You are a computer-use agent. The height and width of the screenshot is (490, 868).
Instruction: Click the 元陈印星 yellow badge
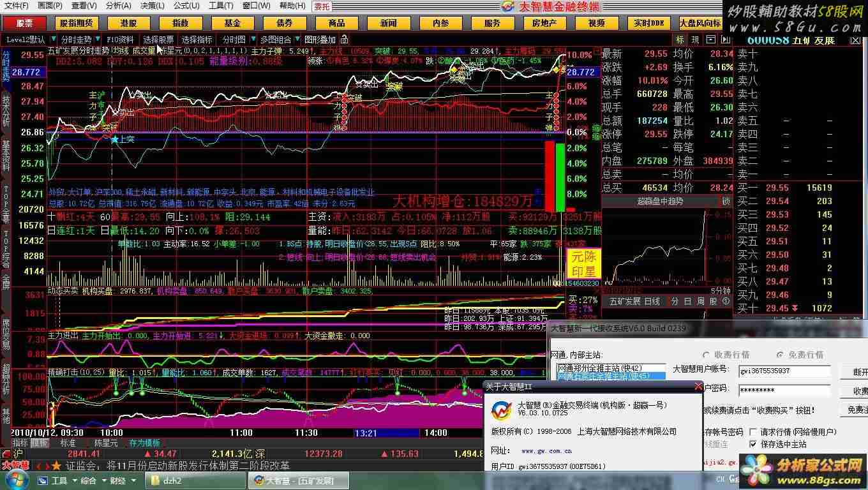coord(585,264)
